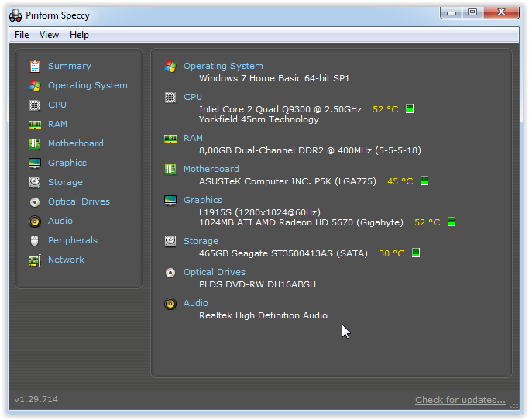
Task: View the Graphics section in sidebar
Action: click(67, 163)
